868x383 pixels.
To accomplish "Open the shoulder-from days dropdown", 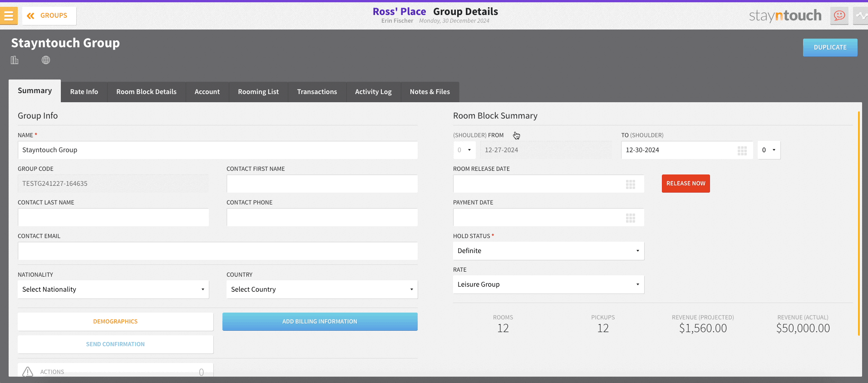I will (x=464, y=150).
